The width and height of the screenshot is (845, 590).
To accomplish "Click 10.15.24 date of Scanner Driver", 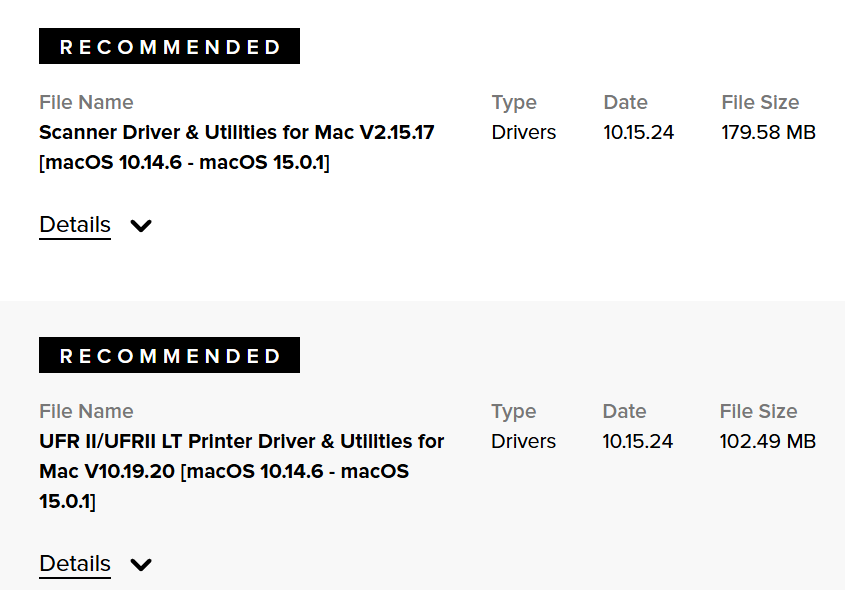I will tap(638, 132).
